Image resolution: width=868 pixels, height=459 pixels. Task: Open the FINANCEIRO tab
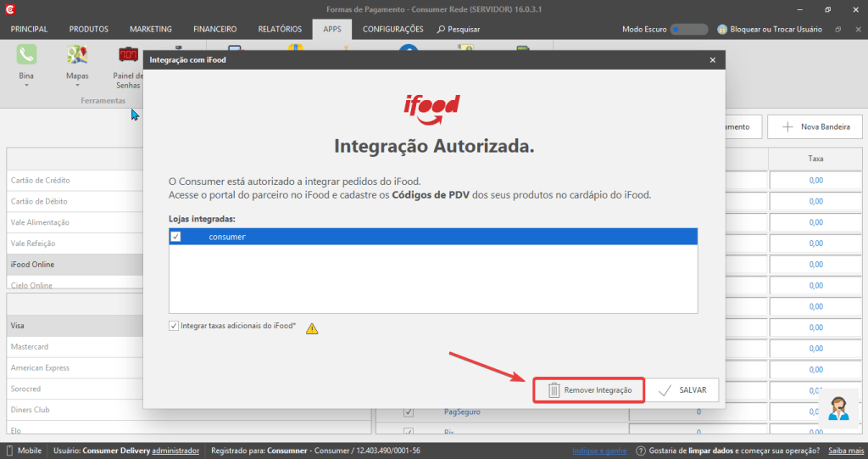click(214, 30)
